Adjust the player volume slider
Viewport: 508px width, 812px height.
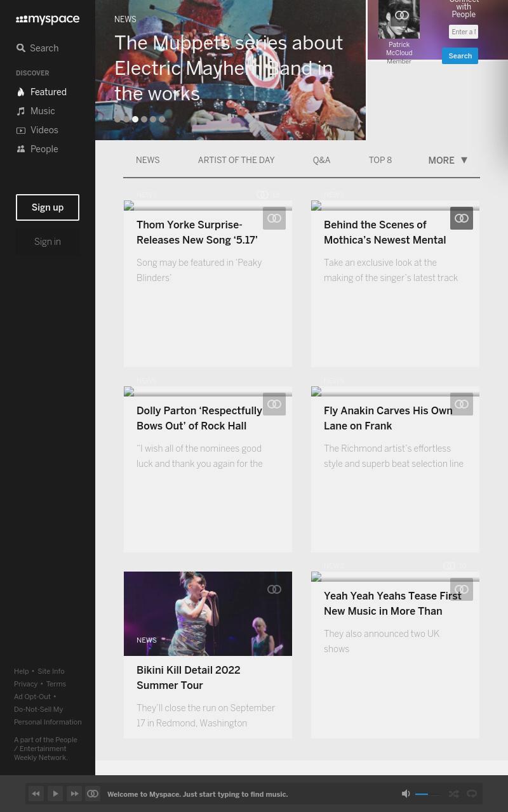click(428, 794)
